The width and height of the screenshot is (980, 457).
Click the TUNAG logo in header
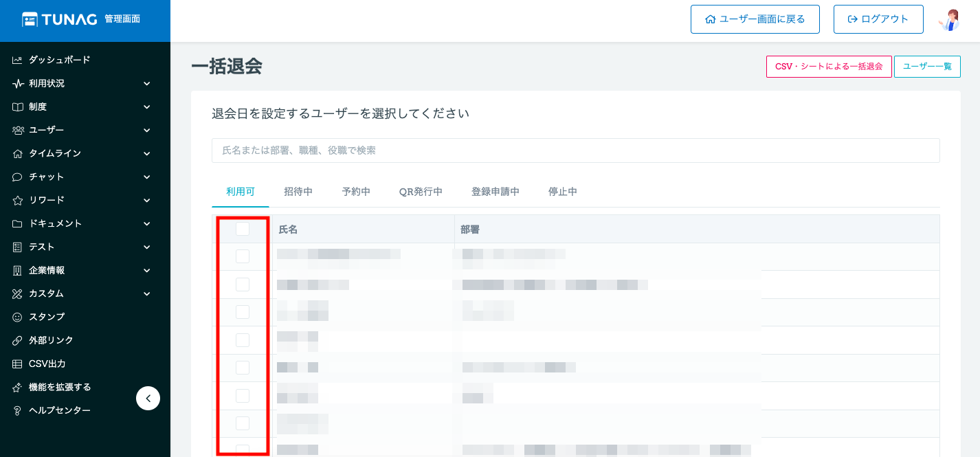tap(59, 19)
